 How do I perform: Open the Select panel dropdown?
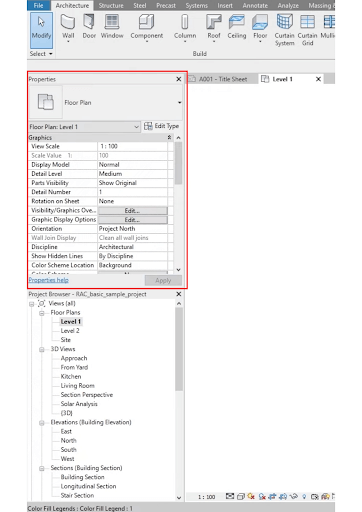pyautogui.click(x=40, y=54)
